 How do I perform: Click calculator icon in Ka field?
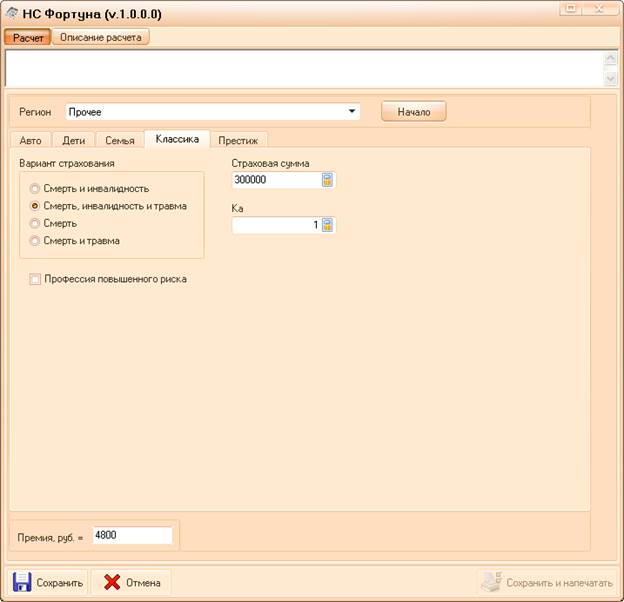click(x=326, y=225)
